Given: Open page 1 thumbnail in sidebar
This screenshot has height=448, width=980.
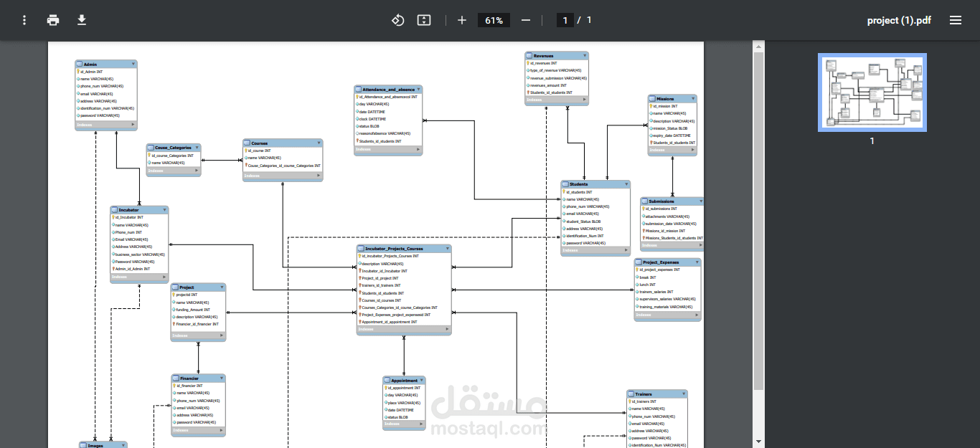Looking at the screenshot, I should 872,92.
